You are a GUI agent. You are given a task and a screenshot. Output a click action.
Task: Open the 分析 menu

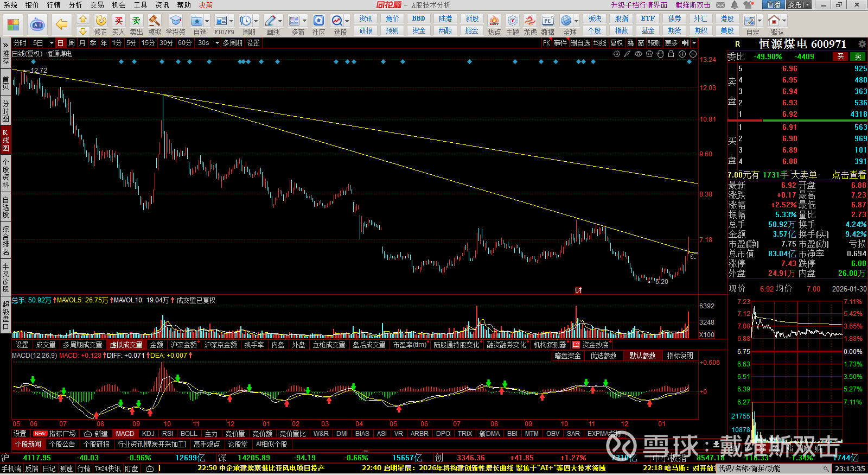pos(75,5)
